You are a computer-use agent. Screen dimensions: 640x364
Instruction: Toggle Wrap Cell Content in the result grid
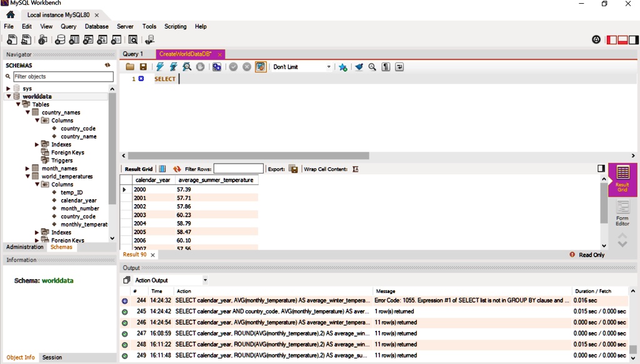[355, 169]
